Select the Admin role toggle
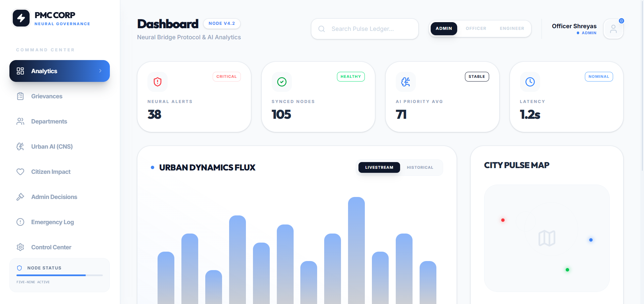 (444, 29)
